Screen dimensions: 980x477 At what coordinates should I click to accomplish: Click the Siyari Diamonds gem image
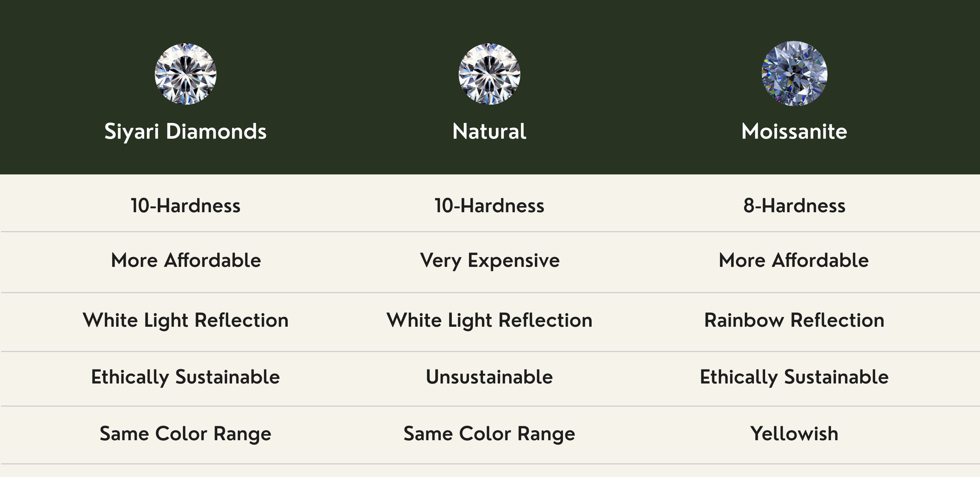click(186, 74)
